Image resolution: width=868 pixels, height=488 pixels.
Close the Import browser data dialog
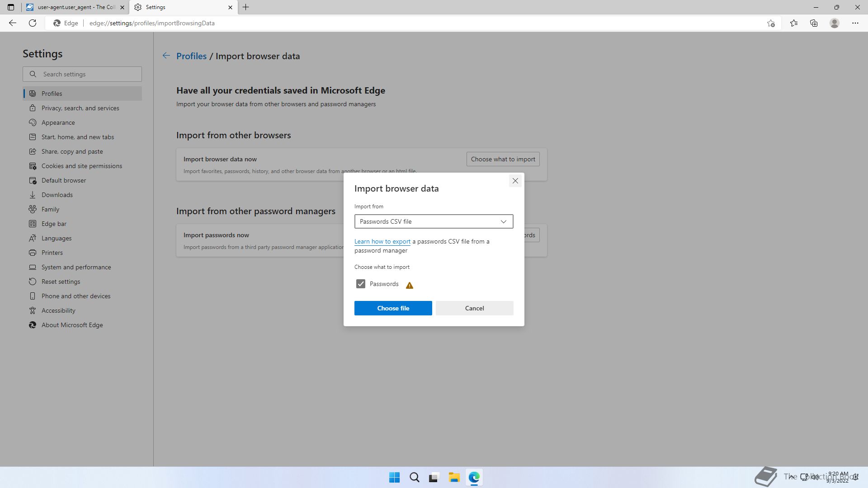515,181
